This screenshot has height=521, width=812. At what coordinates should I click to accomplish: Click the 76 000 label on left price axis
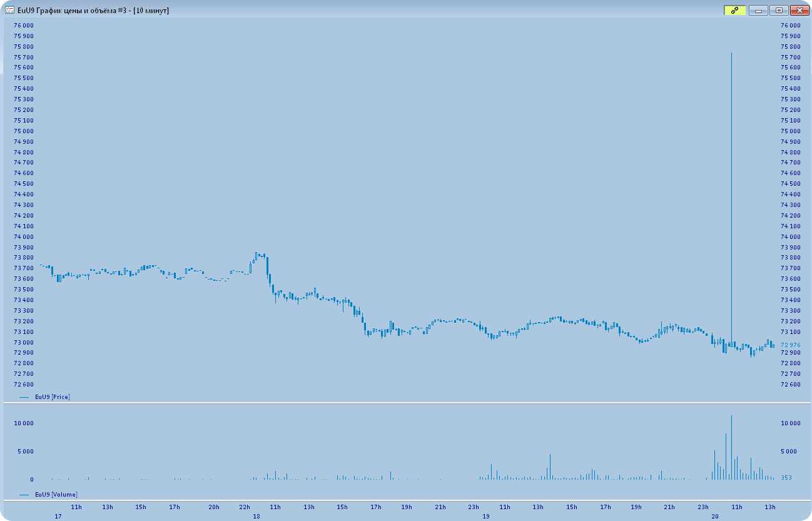24,26
